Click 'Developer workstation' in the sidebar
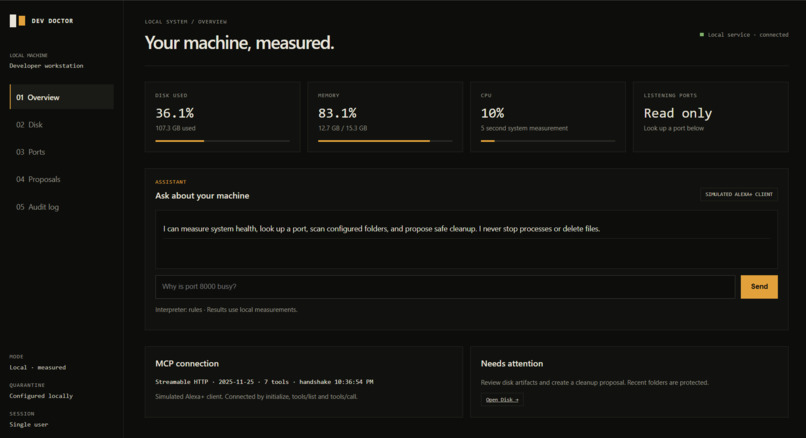 click(x=46, y=66)
